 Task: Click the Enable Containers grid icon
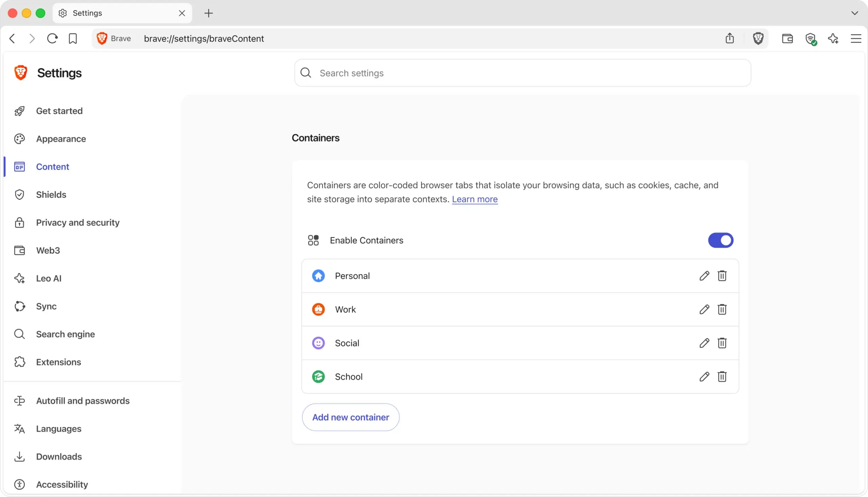(313, 240)
